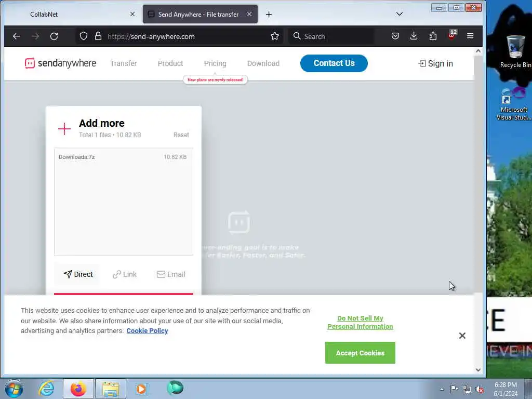
Task: Select the Recycle Bin desktop icon
Action: 515,51
